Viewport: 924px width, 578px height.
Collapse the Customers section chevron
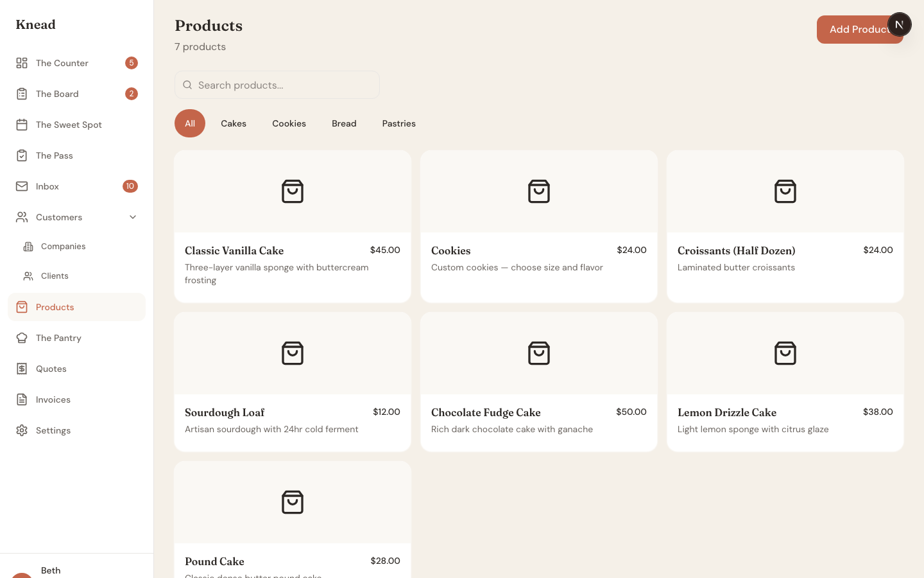133,217
